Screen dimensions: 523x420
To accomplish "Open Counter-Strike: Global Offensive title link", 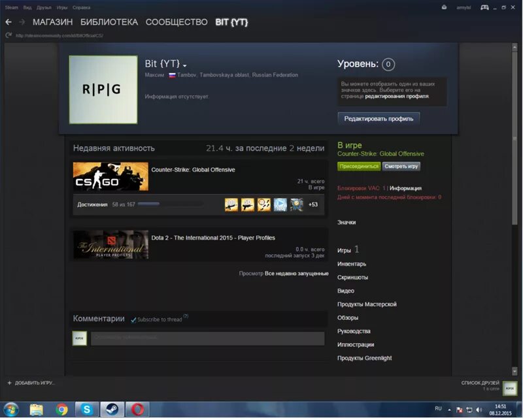I will (193, 170).
